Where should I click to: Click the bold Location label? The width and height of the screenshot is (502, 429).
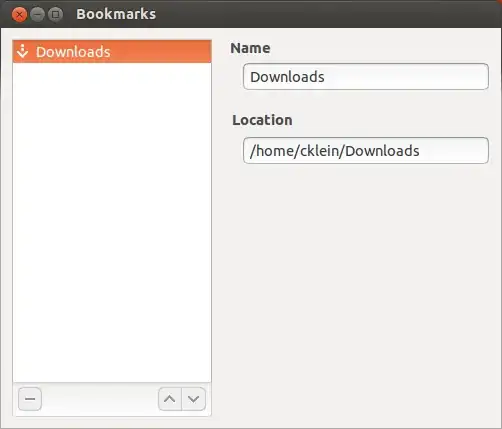[x=262, y=120]
